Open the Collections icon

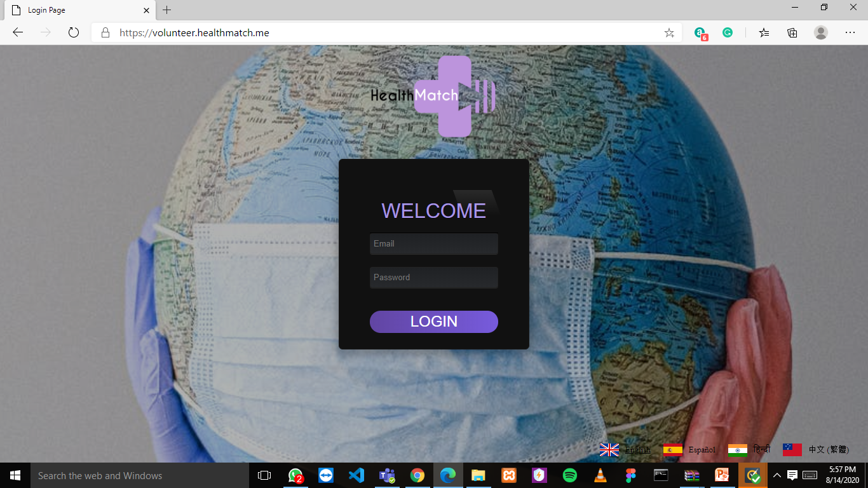(792, 32)
